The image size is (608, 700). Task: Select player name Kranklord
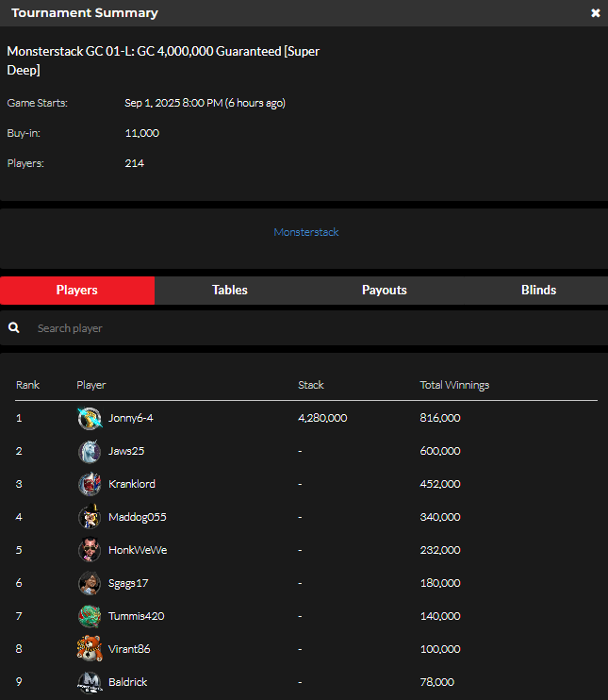[x=132, y=484]
